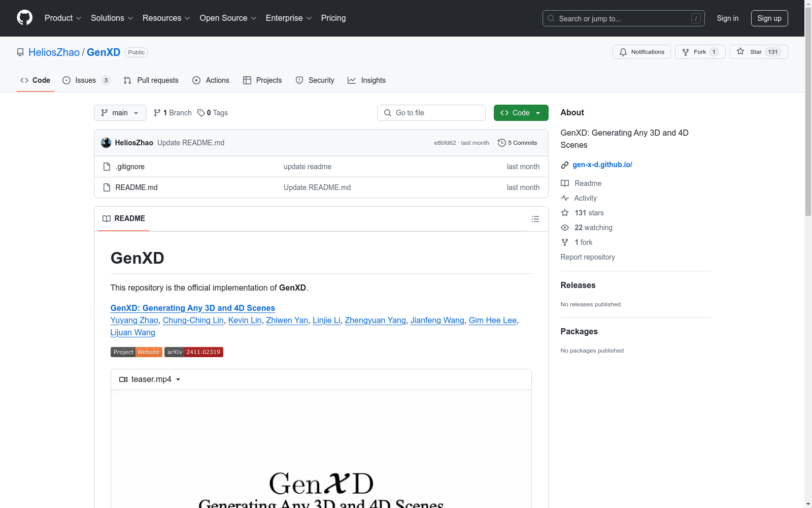The width and height of the screenshot is (812, 508).
Task: Expand the Enterprise menu
Action: point(289,18)
